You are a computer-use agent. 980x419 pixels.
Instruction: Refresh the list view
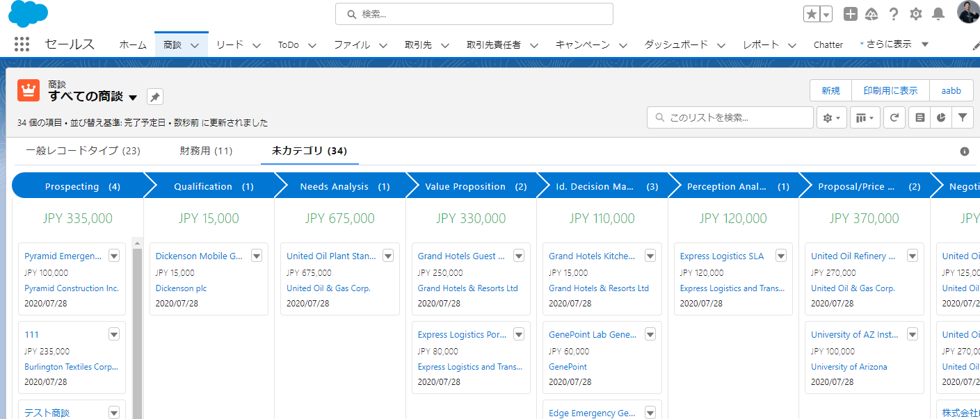click(x=894, y=118)
